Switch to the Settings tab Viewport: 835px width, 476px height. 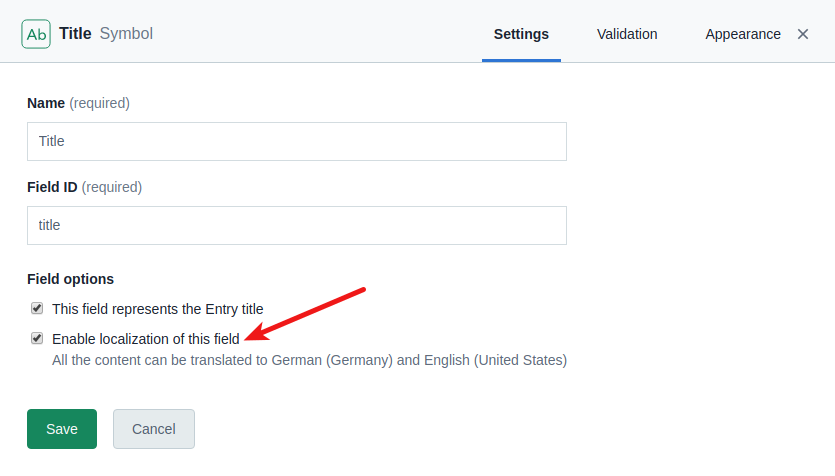[521, 34]
